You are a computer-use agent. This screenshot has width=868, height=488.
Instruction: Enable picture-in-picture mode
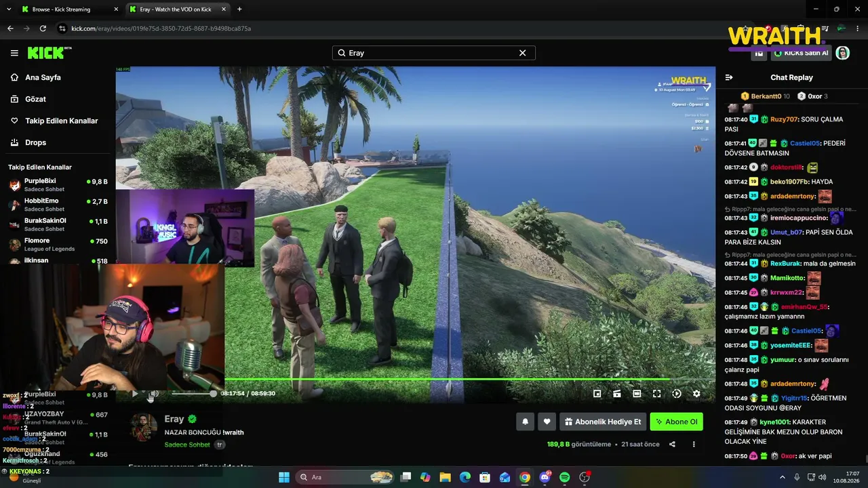(597, 393)
